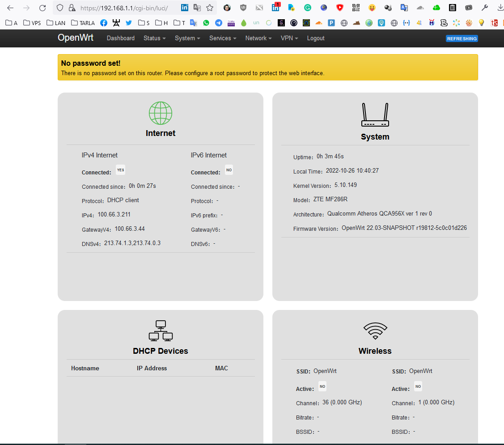Image resolution: width=504 pixels, height=445 pixels.
Task: Open the Network dropdown menu
Action: (x=258, y=38)
